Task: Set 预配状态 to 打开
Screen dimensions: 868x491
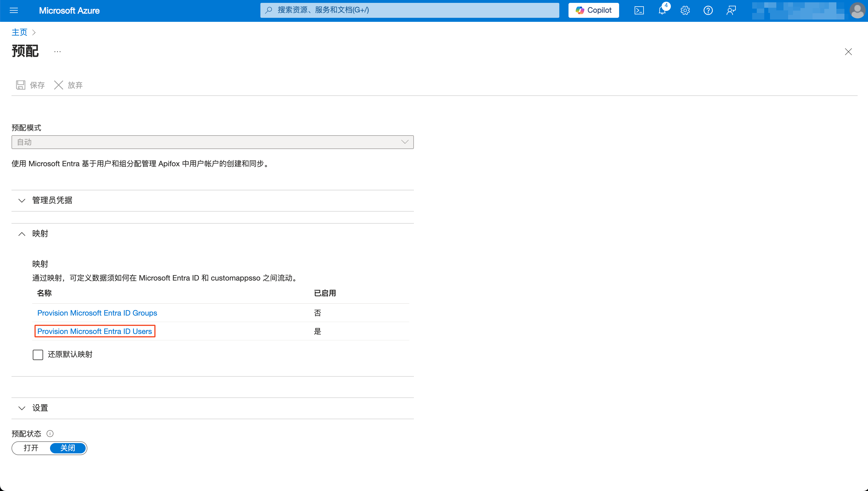Action: point(31,448)
